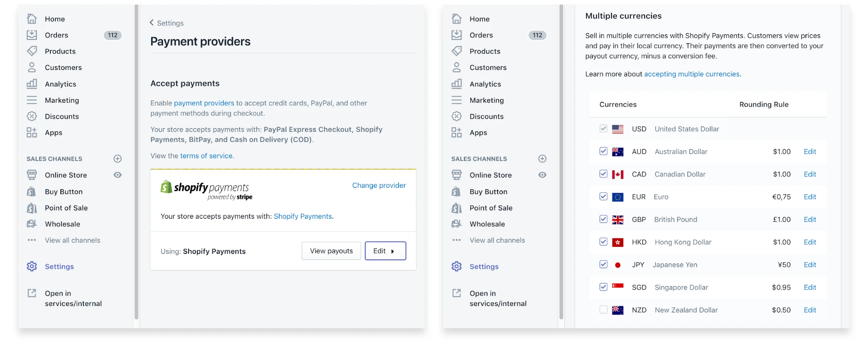Click left window sidebar scrollbar
The width and height of the screenshot is (868, 347).
(136, 162)
